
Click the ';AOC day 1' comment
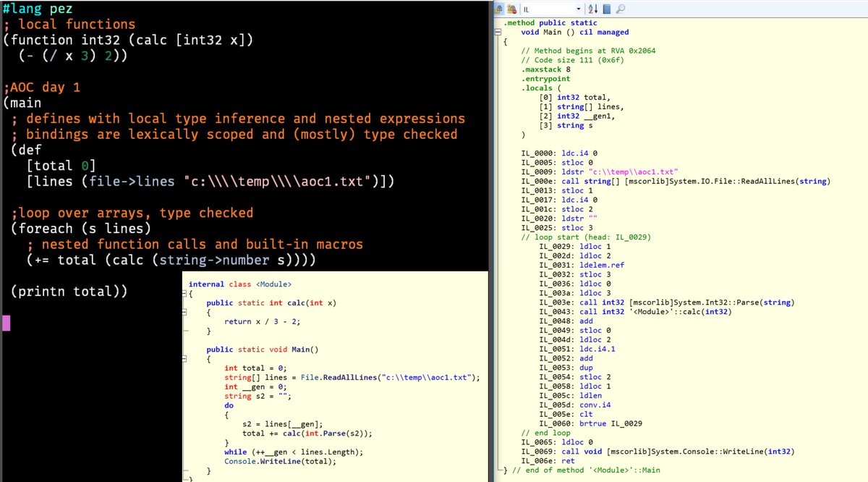tap(41, 88)
